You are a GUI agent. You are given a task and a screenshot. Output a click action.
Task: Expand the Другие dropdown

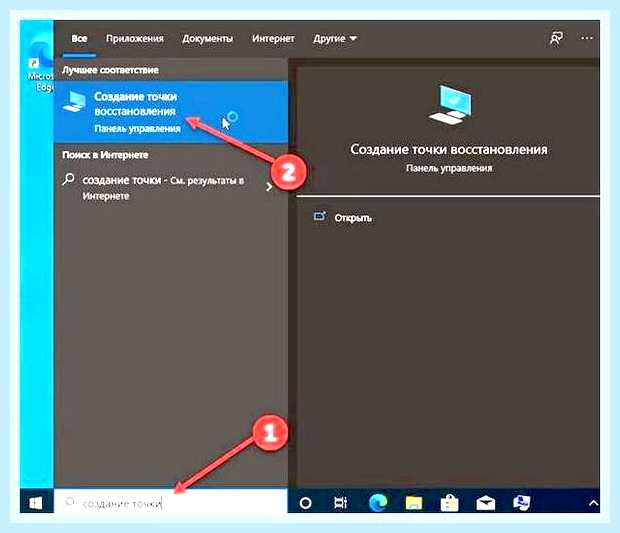point(335,39)
